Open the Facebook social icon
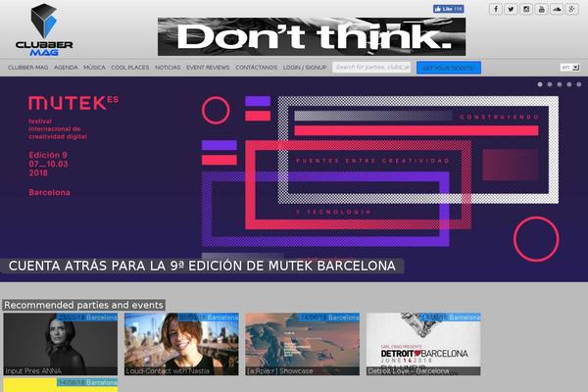This screenshot has width=588, height=392. point(495,9)
